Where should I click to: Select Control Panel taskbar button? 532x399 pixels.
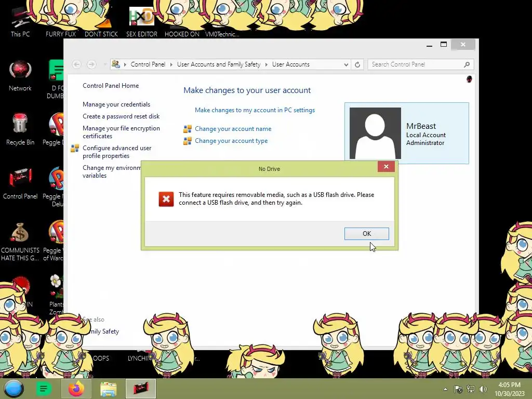(x=141, y=389)
